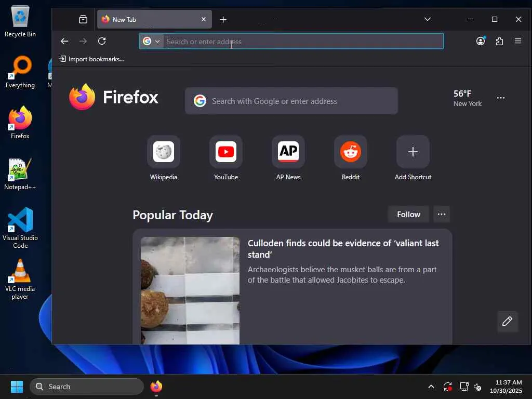Image resolution: width=532 pixels, height=399 pixels.
Task: Click the Search with Google or enter address box
Action: (291, 101)
